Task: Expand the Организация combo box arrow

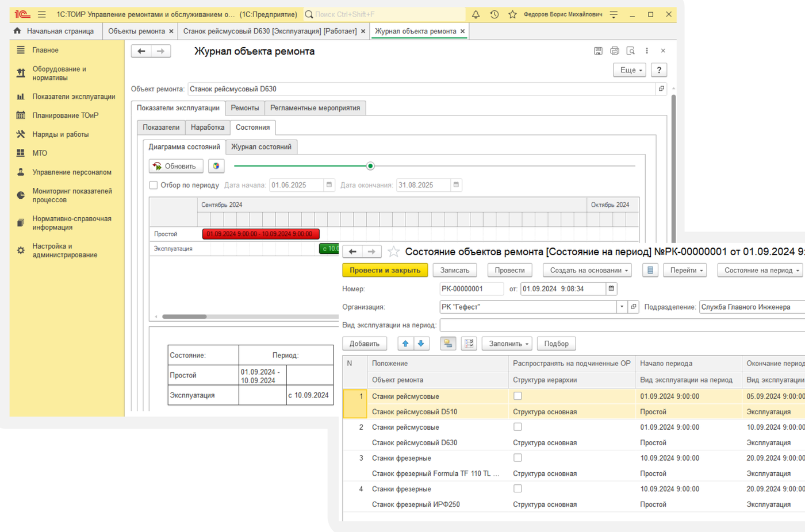Action: [x=622, y=307]
